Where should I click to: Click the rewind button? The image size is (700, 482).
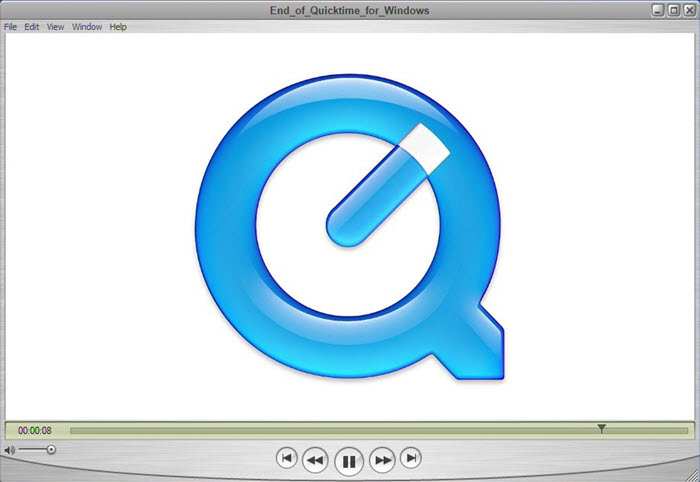coord(315,460)
